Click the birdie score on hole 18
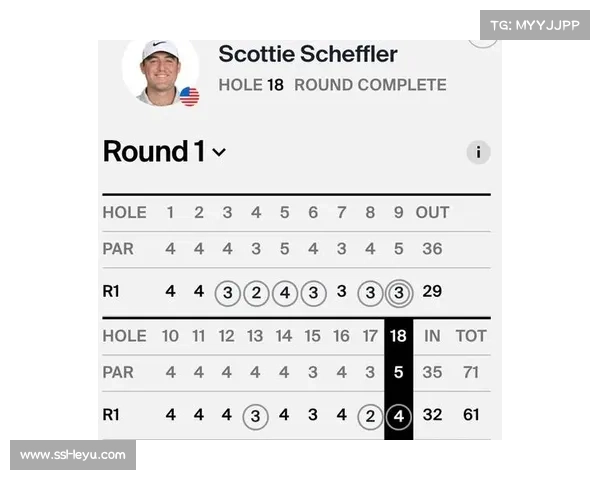600x480 pixels. coord(399,416)
